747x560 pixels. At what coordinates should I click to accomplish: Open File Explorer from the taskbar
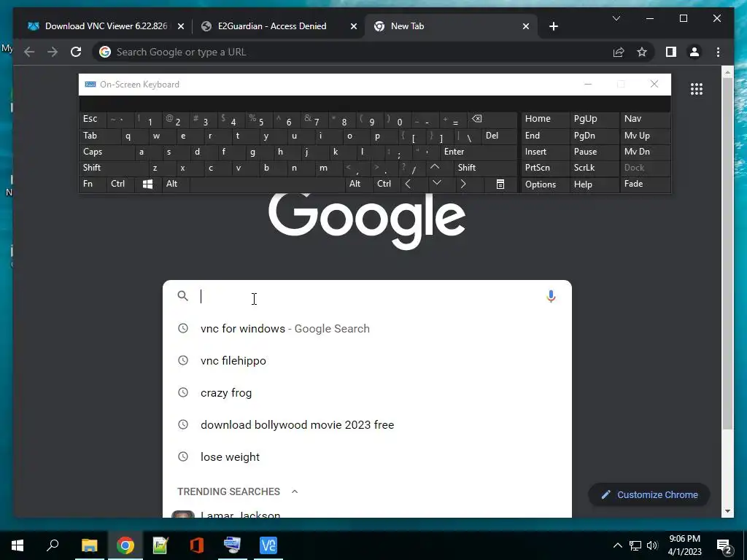[89, 545]
